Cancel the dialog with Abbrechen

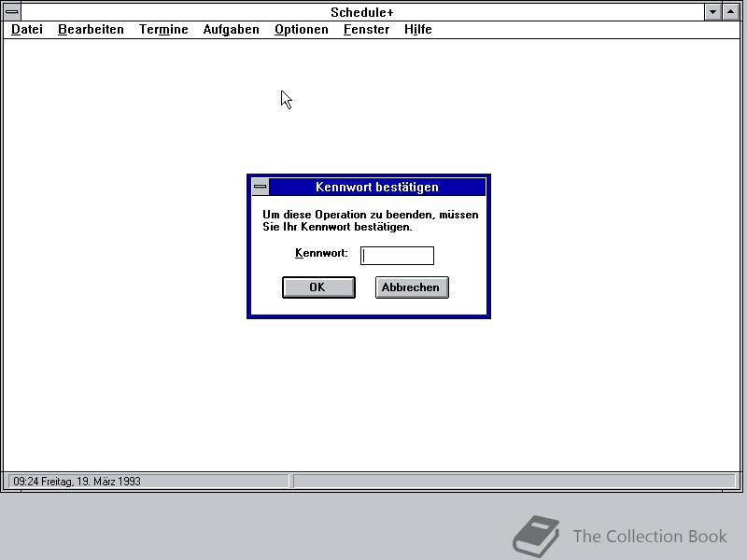(x=412, y=287)
